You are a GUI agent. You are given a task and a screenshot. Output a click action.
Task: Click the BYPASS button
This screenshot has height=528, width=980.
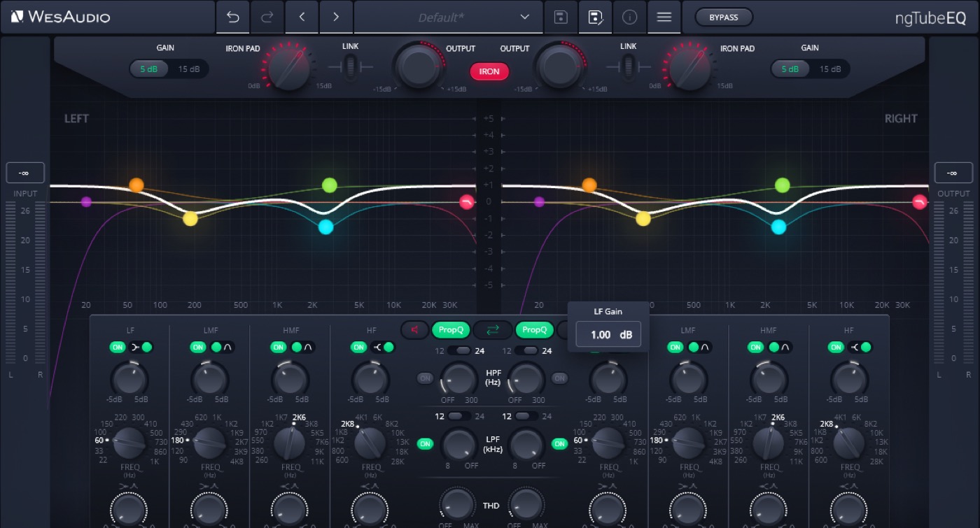click(724, 17)
